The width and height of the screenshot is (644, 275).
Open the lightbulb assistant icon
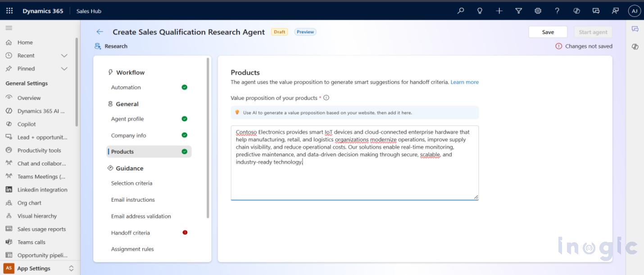(x=480, y=11)
